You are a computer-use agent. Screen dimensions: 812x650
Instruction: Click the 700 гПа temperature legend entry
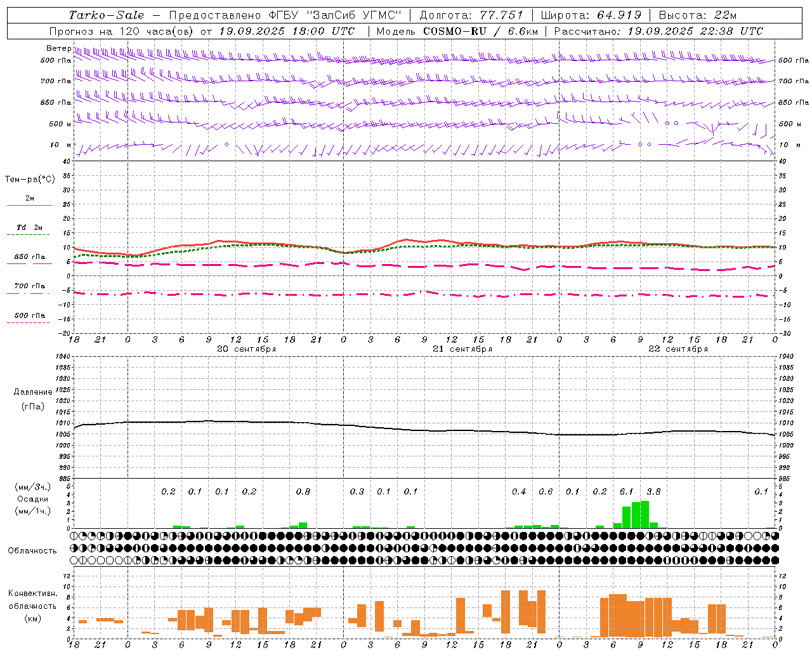[x=29, y=286]
